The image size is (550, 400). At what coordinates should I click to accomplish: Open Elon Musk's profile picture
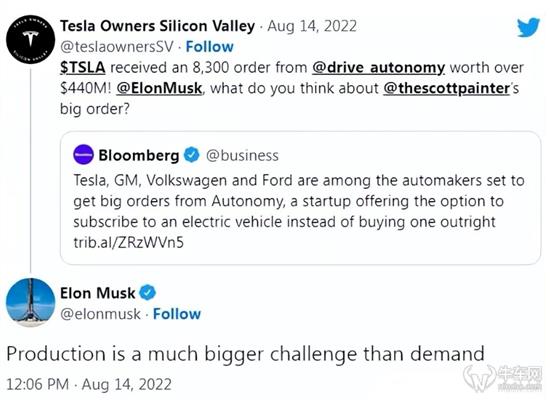(x=31, y=302)
